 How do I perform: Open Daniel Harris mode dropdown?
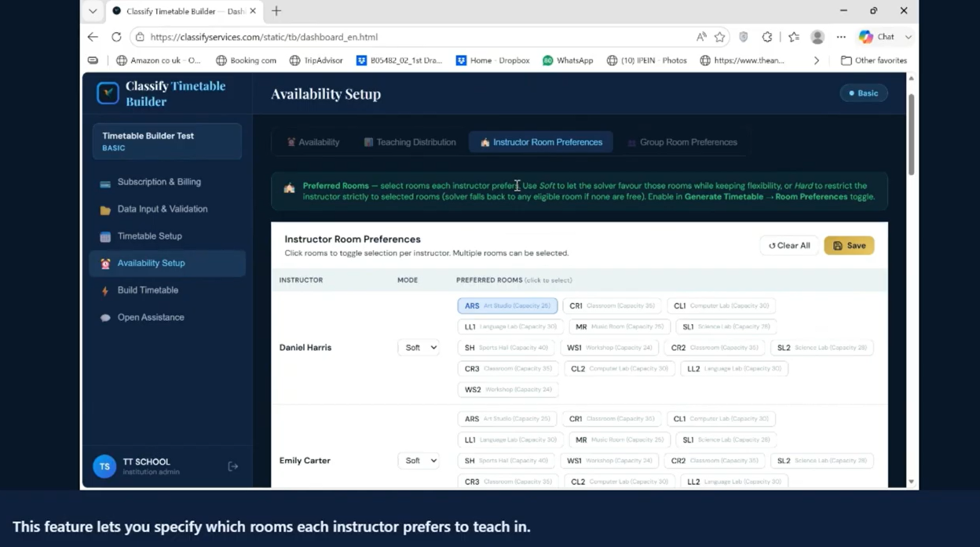pos(419,348)
